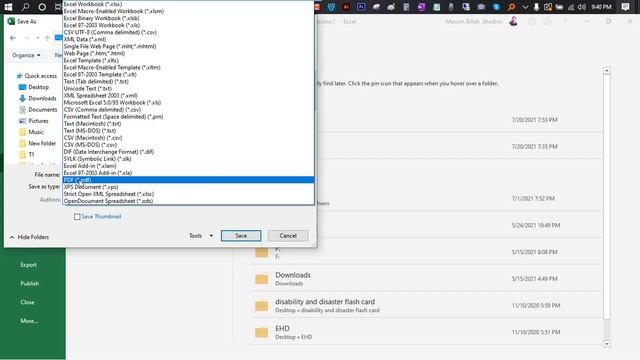Choose SYLK (Symbolic Link) (*.slk)
The width and height of the screenshot is (640, 360).
click(x=188, y=158)
